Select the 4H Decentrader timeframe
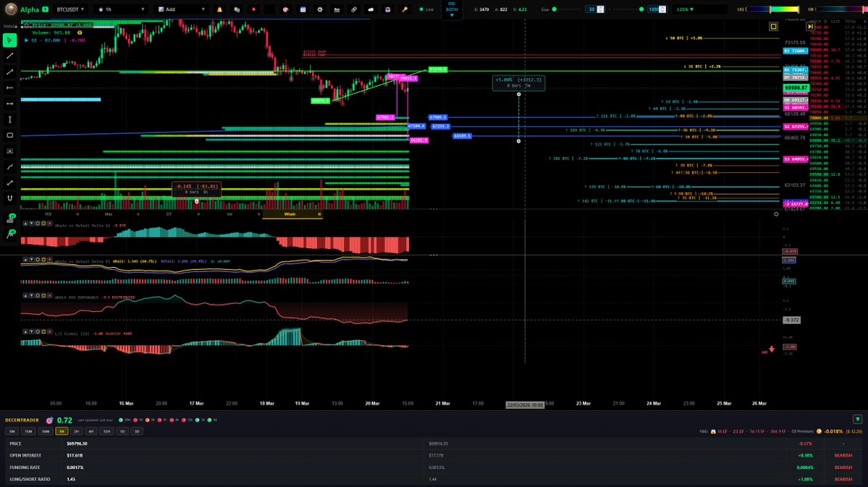Screen dimensions: 868x487 pos(90,431)
